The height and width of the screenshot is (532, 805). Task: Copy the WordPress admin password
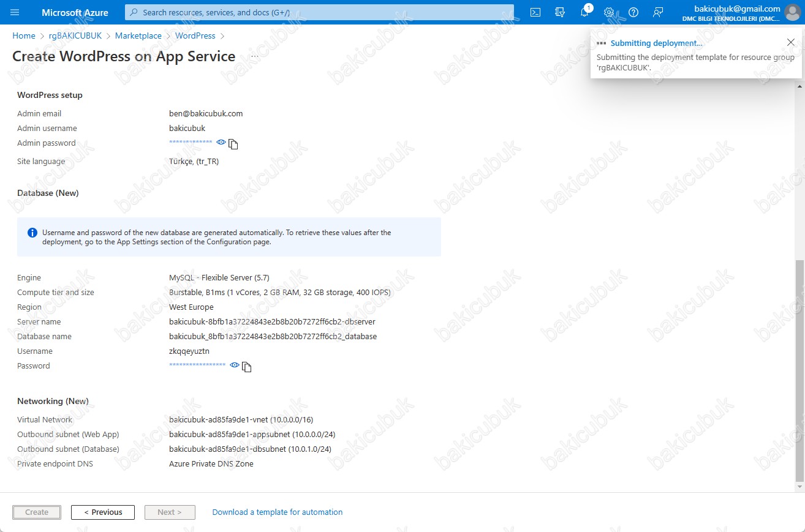[233, 144]
